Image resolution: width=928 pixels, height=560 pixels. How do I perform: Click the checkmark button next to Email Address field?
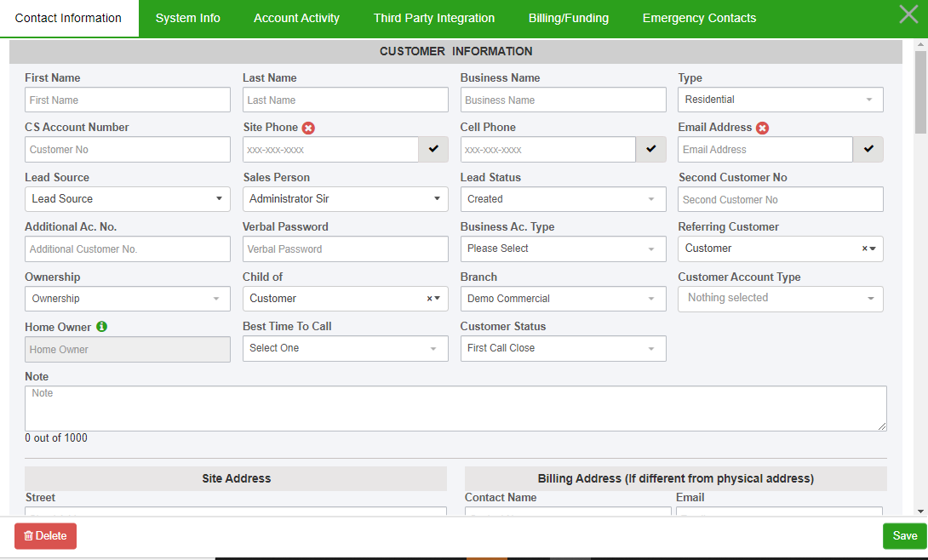(x=868, y=150)
